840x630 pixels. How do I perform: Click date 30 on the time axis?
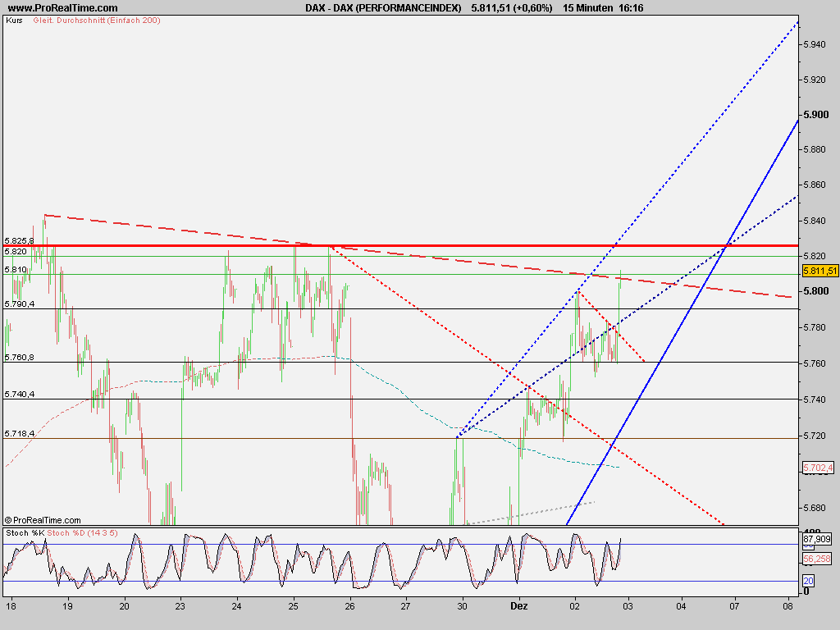click(462, 606)
